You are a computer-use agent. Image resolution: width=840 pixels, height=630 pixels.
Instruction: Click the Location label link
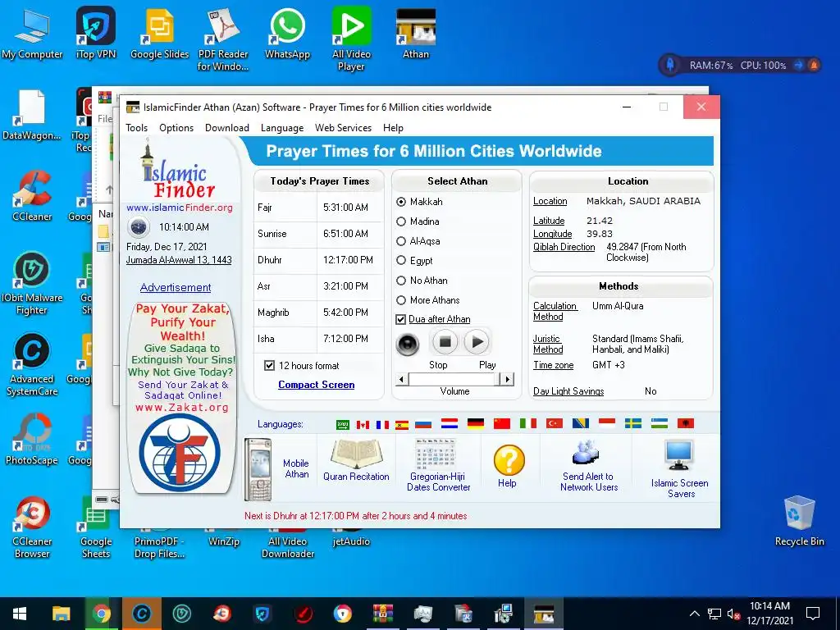(x=550, y=201)
